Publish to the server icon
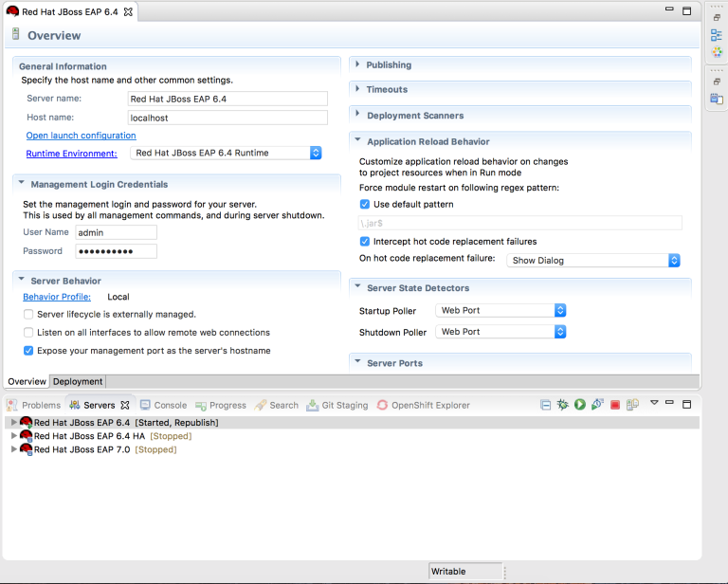Screen dimensions: 728x584 click(x=632, y=405)
